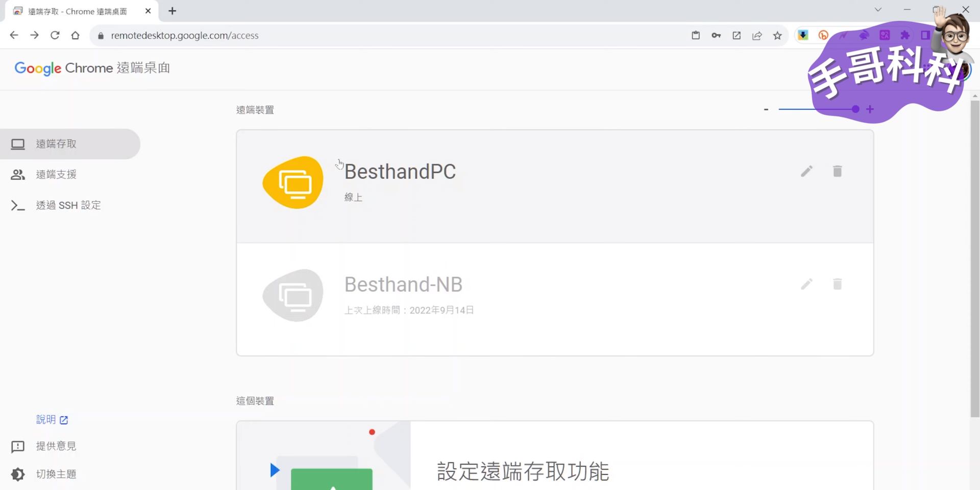This screenshot has height=490, width=980.
Task: Click the share page icon
Action: 757,36
